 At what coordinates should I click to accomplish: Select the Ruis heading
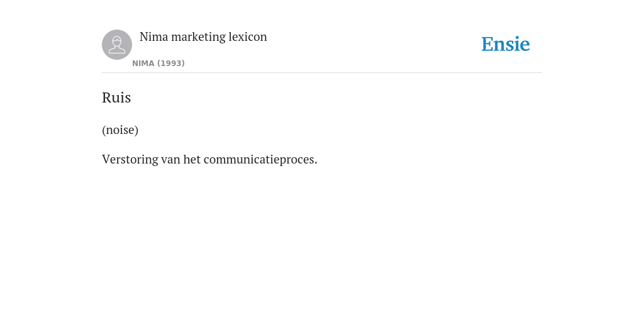point(116,97)
